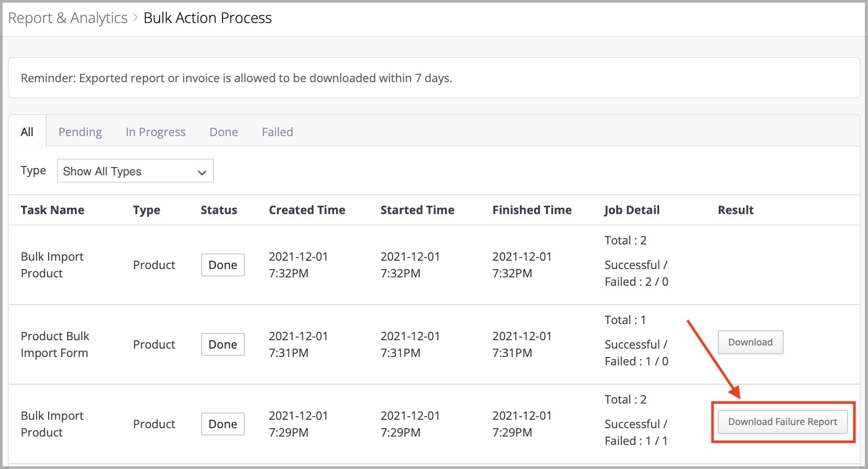Screen dimensions: 868x469
Task: Open the Show All Types dropdown
Action: click(136, 171)
